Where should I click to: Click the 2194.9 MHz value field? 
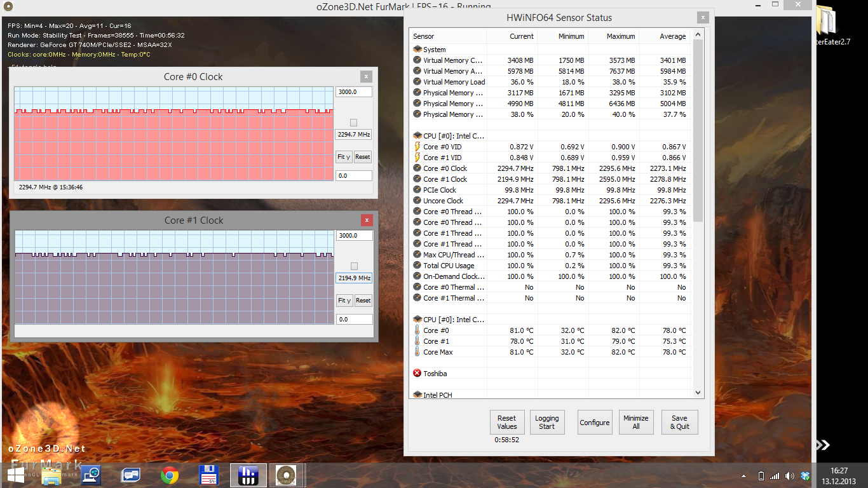click(x=354, y=278)
